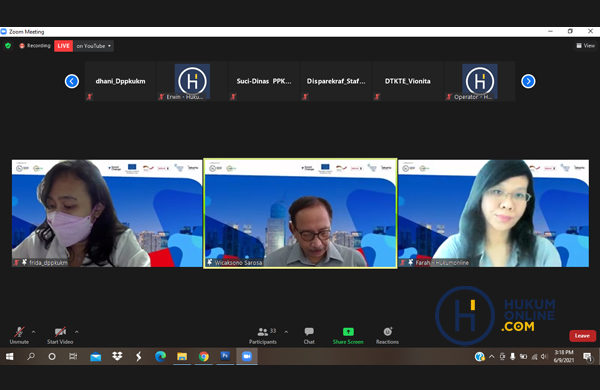Show previous participants with left arrow
600x390 pixels.
pos(72,81)
